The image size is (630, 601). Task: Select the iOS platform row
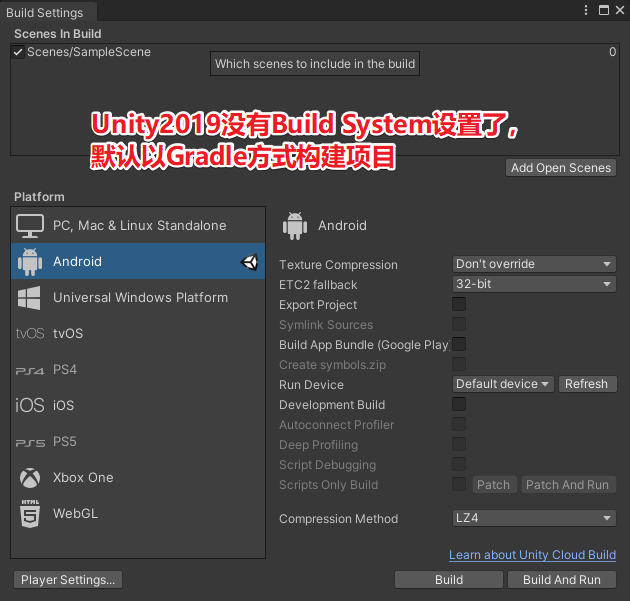click(138, 405)
